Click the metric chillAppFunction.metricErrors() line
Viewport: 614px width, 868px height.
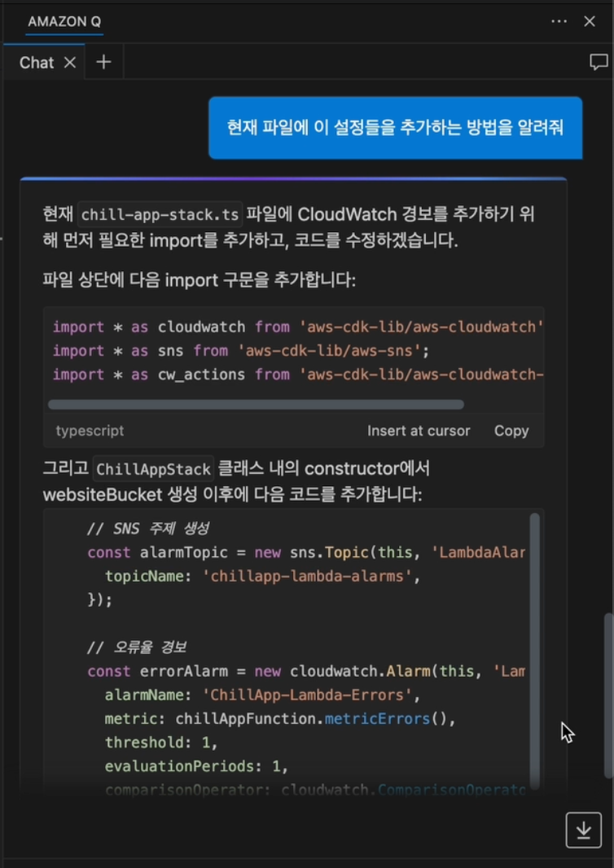[x=280, y=718]
